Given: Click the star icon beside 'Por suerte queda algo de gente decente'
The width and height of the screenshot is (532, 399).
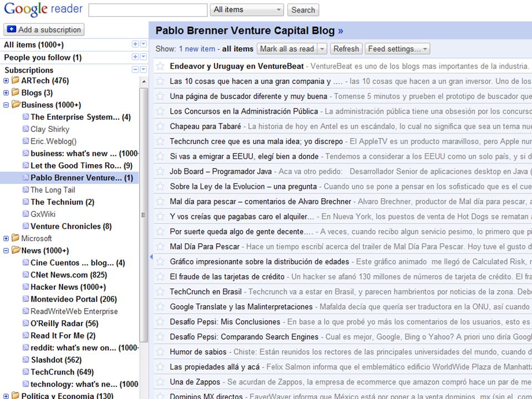Looking at the screenshot, I should pos(160,232).
